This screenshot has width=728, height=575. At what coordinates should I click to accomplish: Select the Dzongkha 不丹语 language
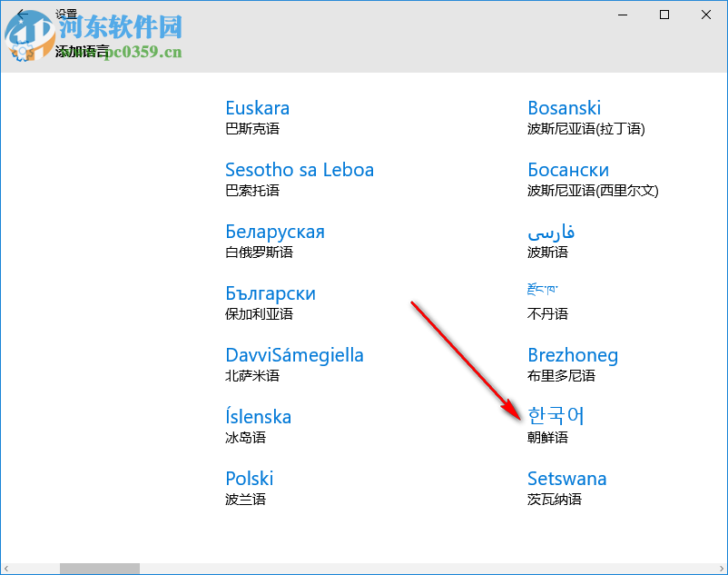[547, 302]
